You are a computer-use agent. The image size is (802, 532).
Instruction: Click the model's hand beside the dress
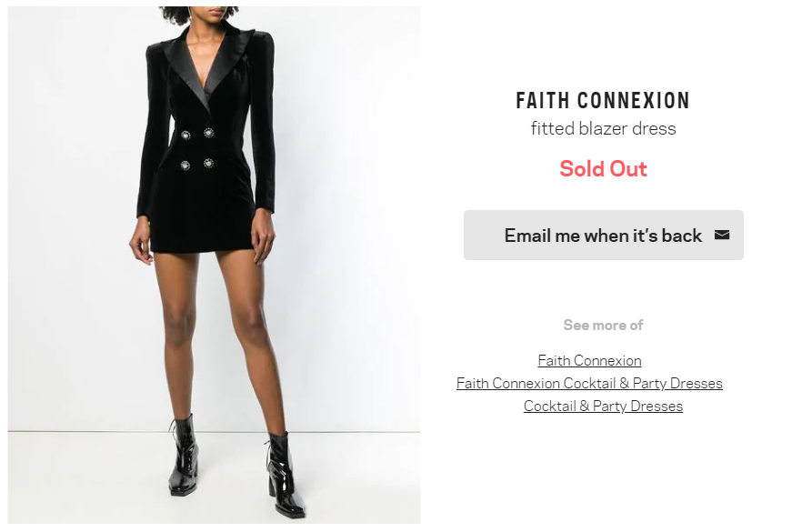(x=140, y=244)
